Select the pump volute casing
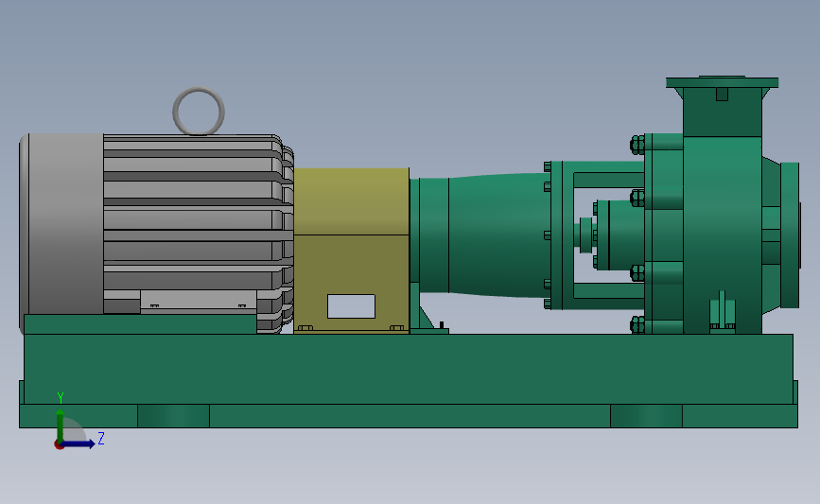Viewport: 820px width, 504px height. 723,235
